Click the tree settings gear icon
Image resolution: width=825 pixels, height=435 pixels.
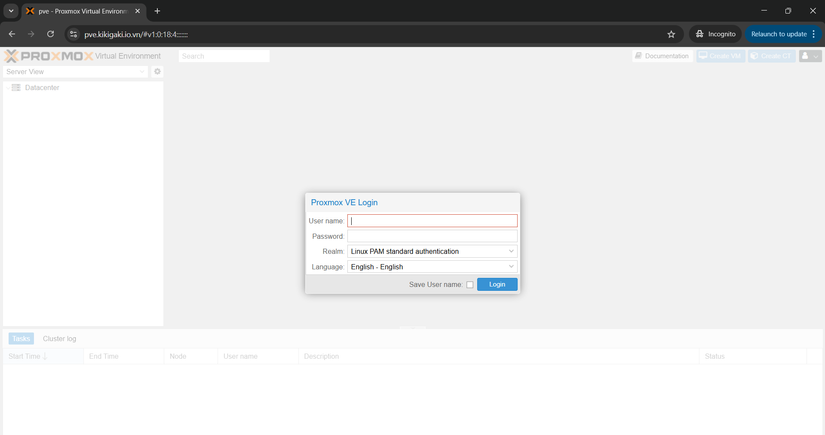pos(157,72)
